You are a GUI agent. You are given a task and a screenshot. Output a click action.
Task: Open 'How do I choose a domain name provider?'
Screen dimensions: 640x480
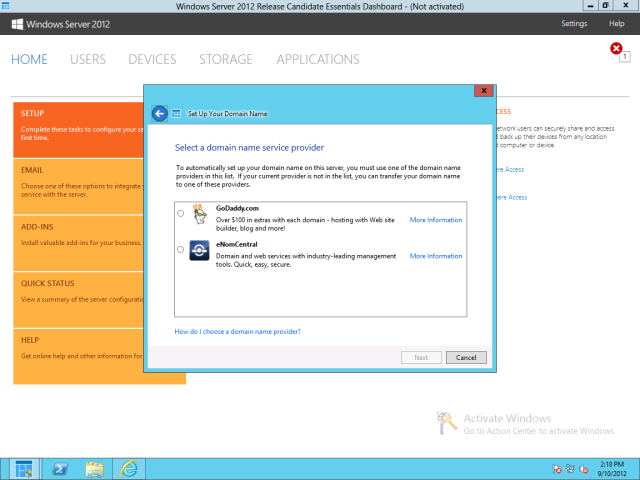238,331
